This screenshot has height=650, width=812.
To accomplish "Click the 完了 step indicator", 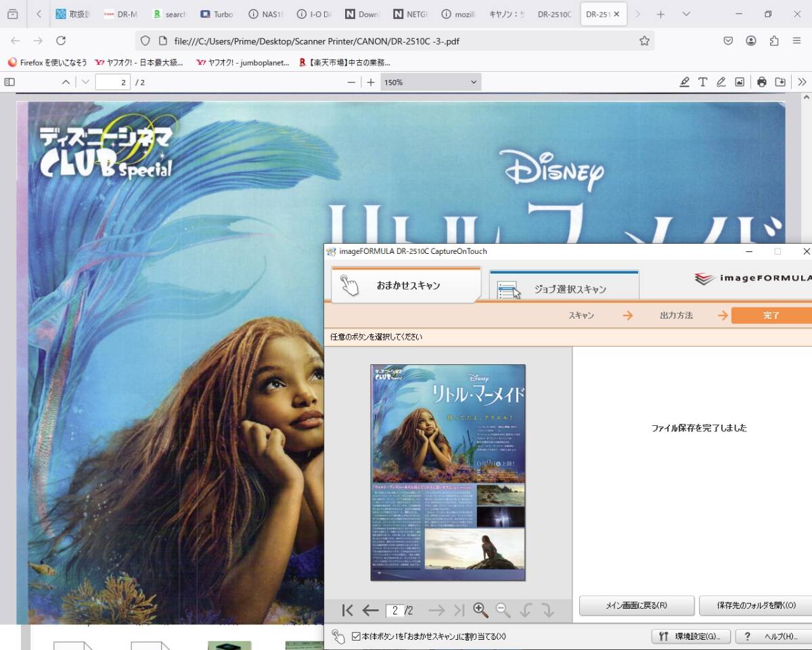I will 771,316.
